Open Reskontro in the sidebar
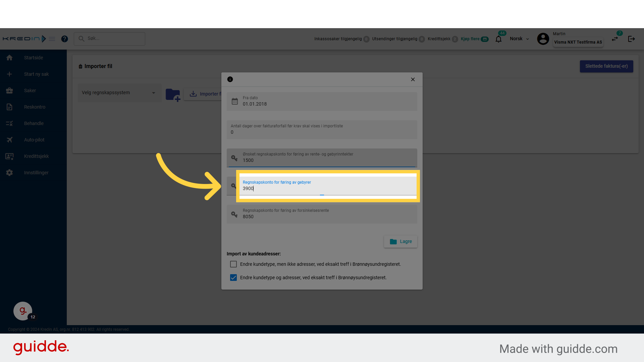Viewport: 644px width, 362px height. (x=35, y=107)
